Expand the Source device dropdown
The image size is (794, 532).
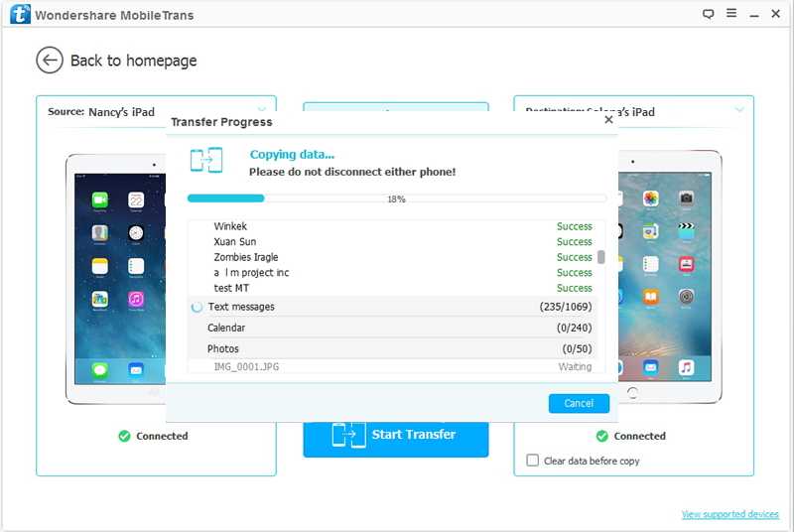(262, 109)
